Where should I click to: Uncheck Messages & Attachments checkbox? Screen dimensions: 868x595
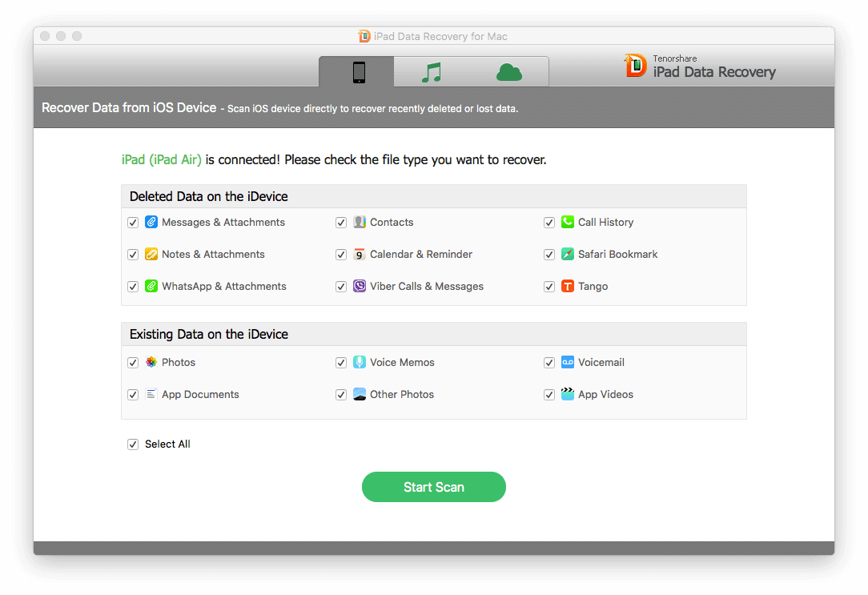tap(133, 222)
